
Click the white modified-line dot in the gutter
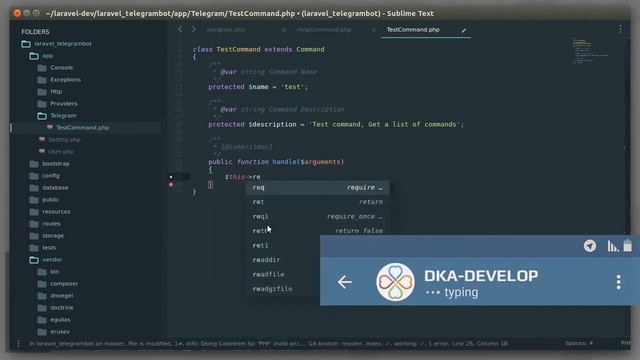pyautogui.click(x=171, y=177)
